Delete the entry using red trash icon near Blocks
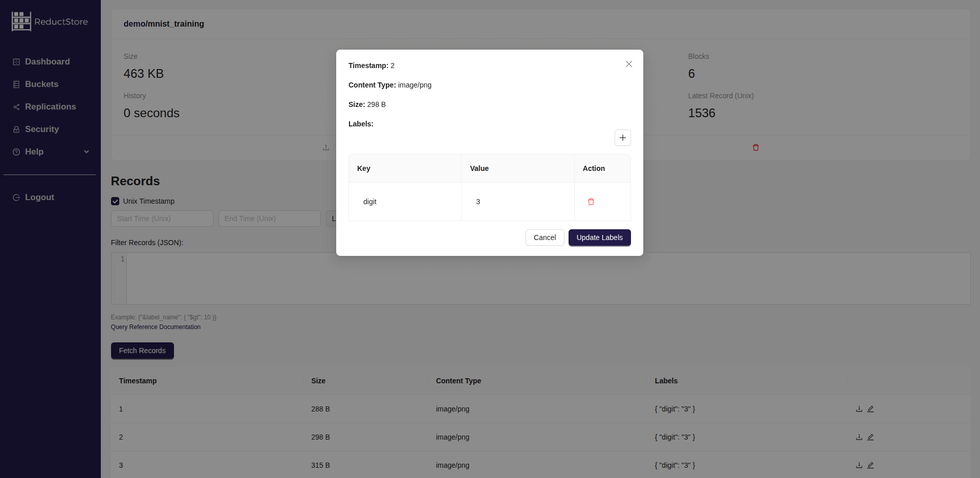 point(756,147)
